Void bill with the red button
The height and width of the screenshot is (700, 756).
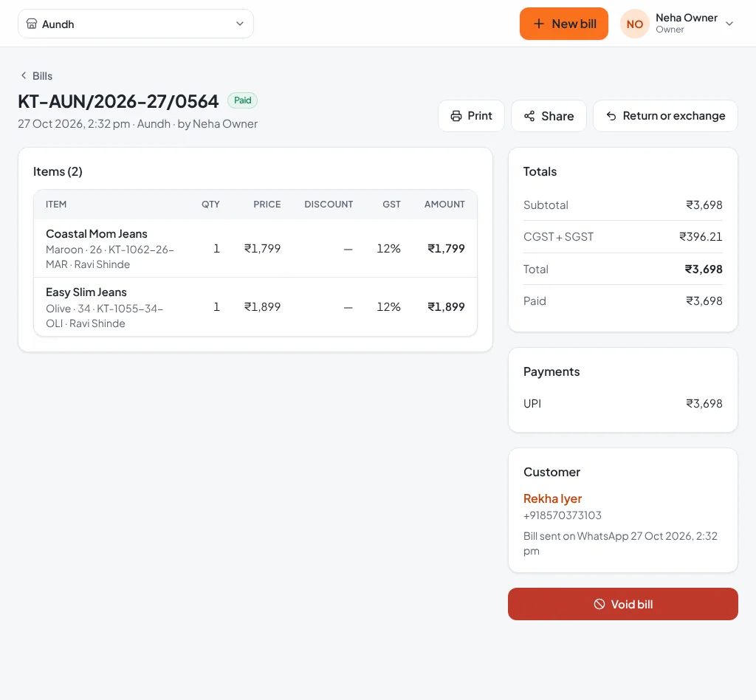(623, 604)
